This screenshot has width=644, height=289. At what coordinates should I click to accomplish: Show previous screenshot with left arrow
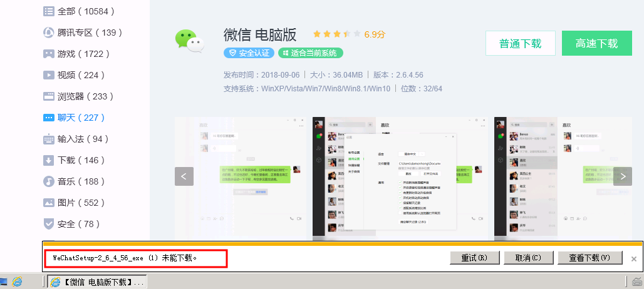point(184,176)
